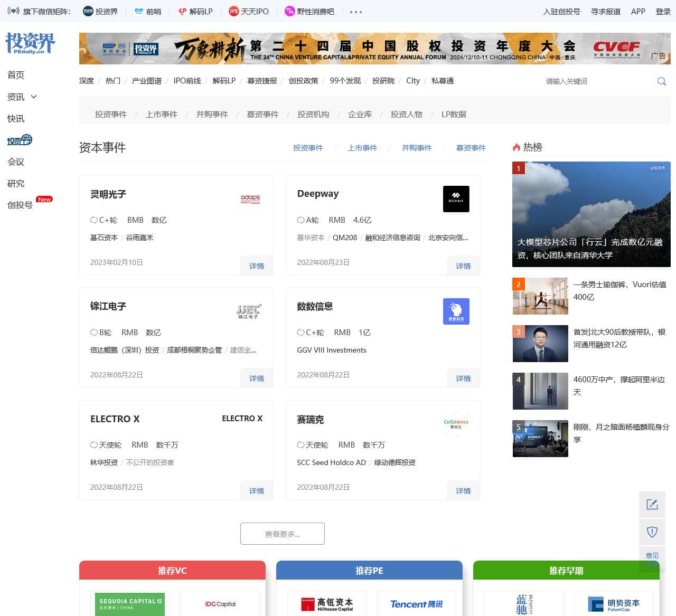
Task: Click the 锦江电子 JJET logo
Action: [x=249, y=311]
